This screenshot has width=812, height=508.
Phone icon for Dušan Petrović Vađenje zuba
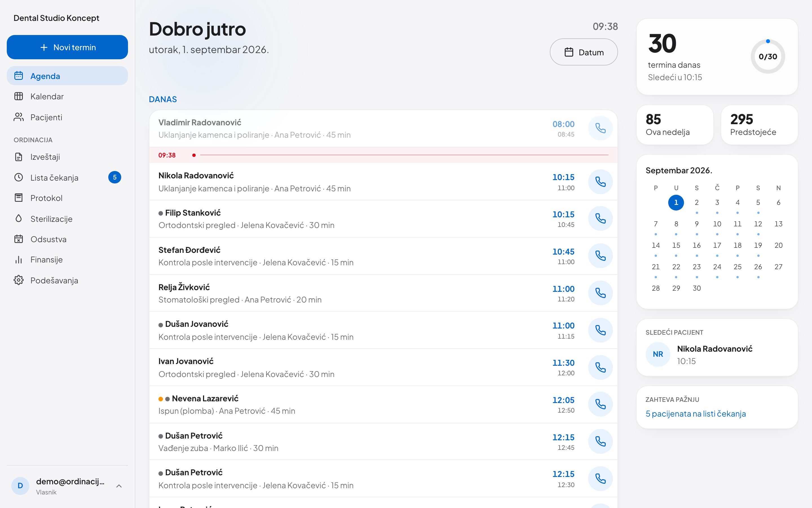pos(600,441)
